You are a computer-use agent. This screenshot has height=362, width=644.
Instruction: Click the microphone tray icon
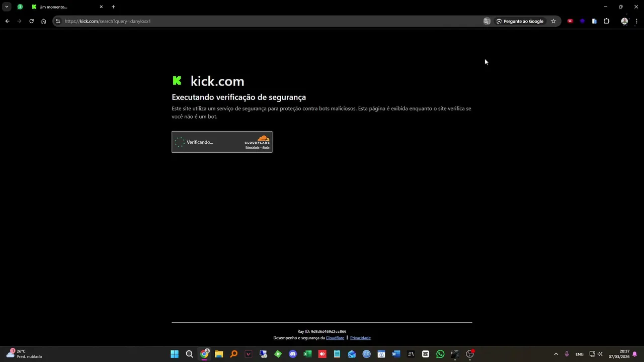567,354
